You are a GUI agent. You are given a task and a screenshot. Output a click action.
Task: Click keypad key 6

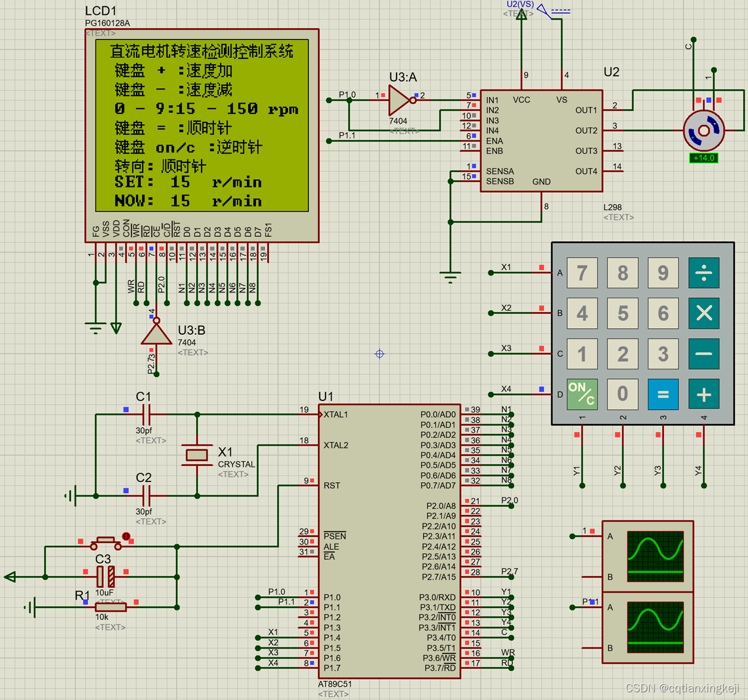pos(663,313)
